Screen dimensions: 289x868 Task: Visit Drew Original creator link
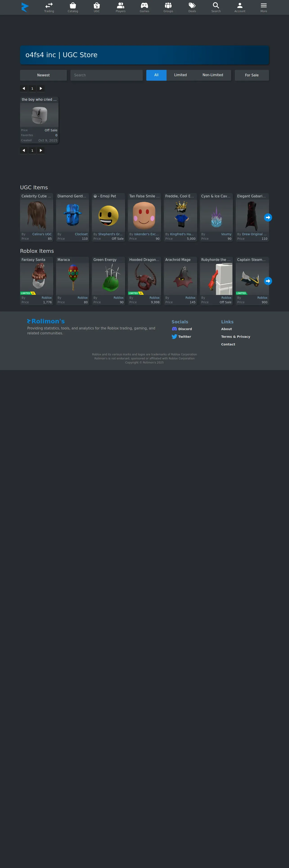tap(254, 234)
